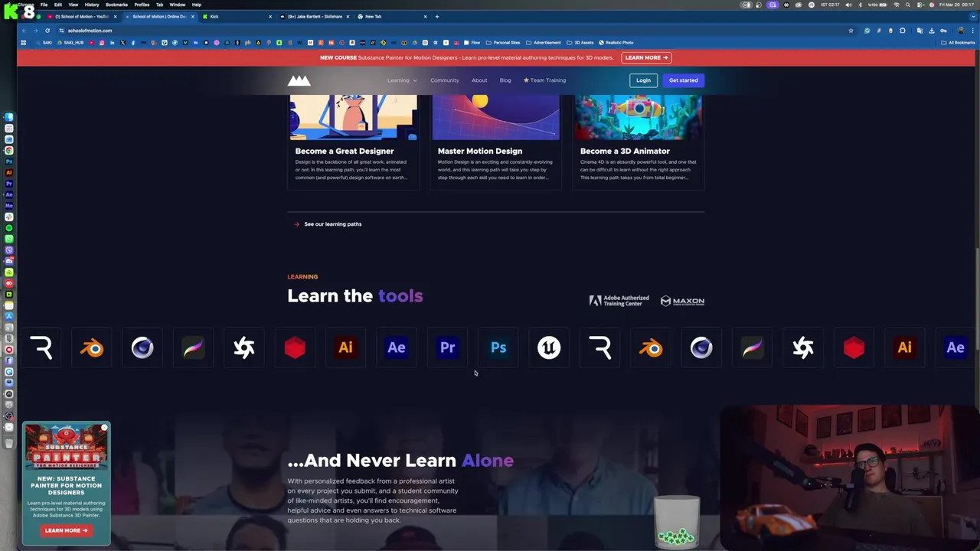Open the Realistic Photo bookmark

click(x=616, y=43)
